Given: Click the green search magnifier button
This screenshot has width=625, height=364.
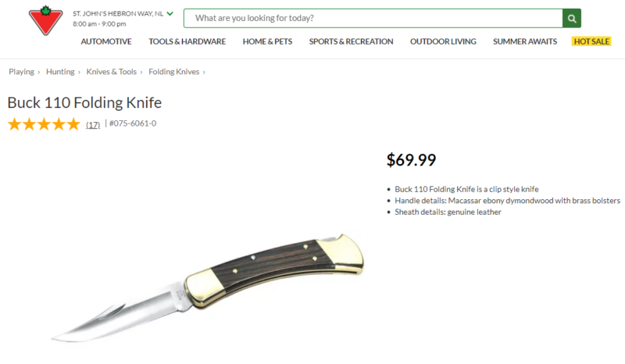Looking at the screenshot, I should [572, 18].
